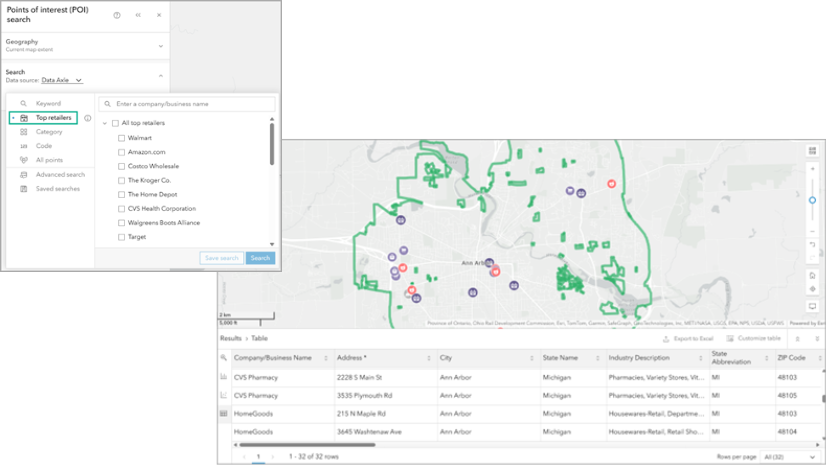The height and width of the screenshot is (465, 826).
Task: Click the locate position icon on map
Action: tap(812, 289)
